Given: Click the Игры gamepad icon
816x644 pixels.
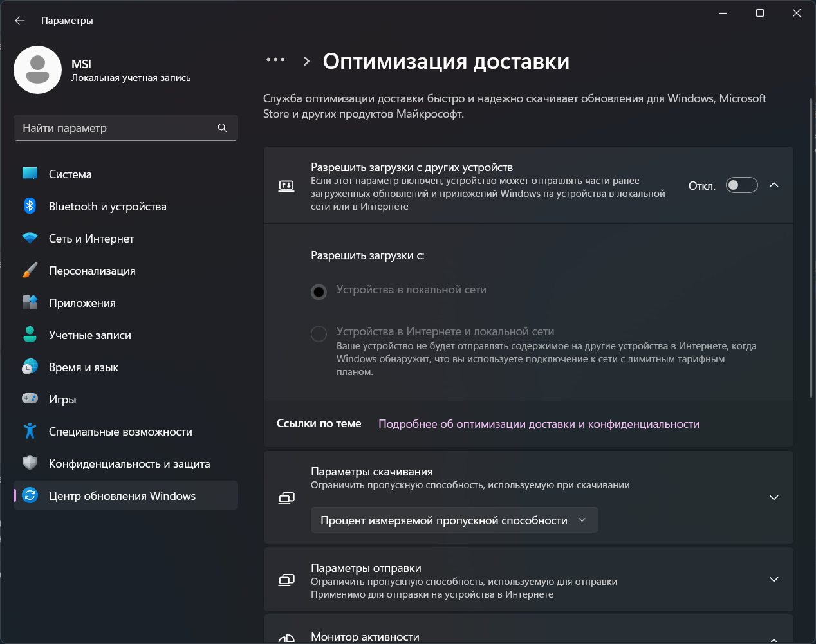Looking at the screenshot, I should [30, 399].
